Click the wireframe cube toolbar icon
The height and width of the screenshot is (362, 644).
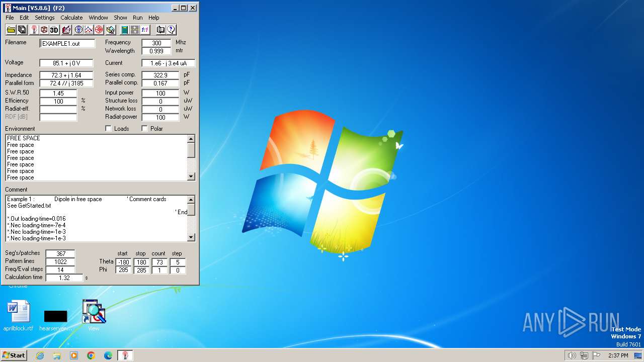44,30
